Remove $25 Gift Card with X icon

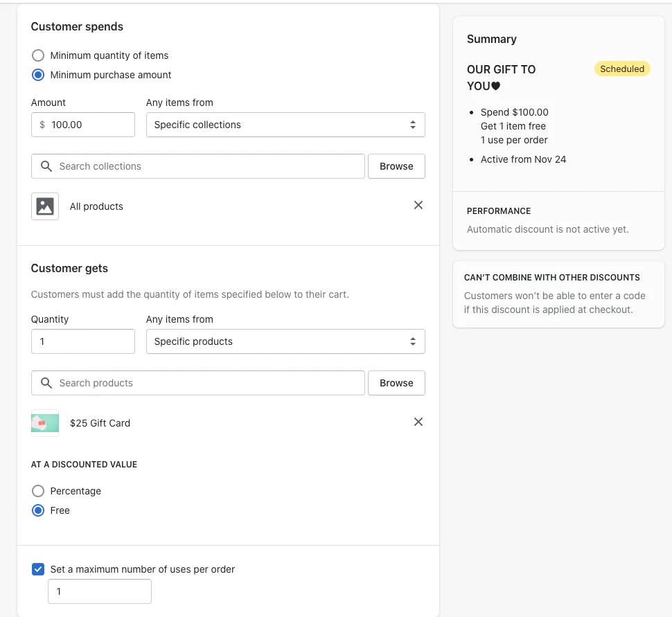point(418,422)
